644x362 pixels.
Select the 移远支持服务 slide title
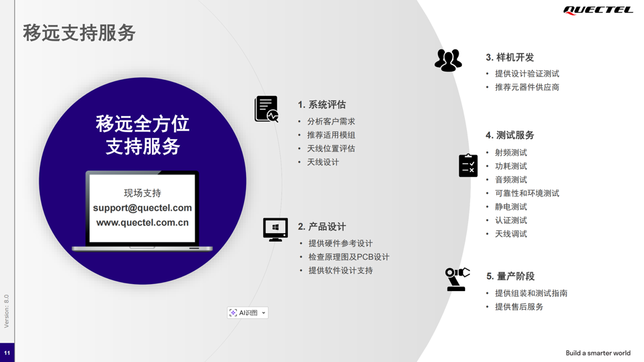(79, 33)
